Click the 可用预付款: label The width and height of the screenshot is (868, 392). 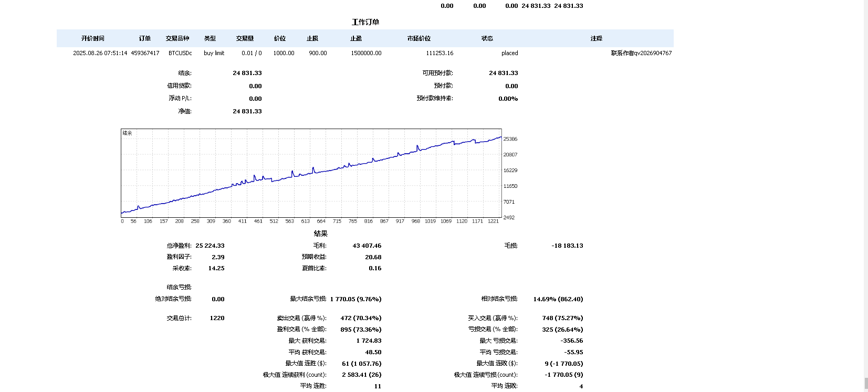[437, 73]
